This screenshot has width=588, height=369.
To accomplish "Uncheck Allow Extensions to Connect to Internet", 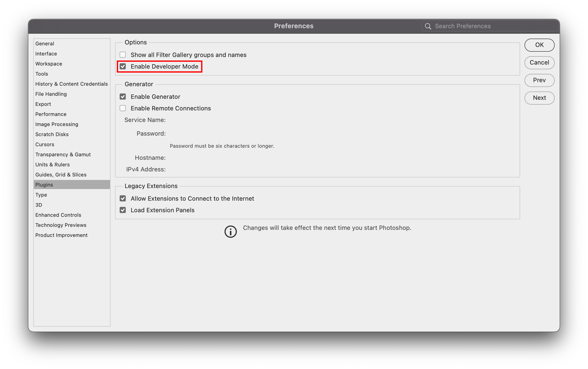I will click(x=123, y=199).
